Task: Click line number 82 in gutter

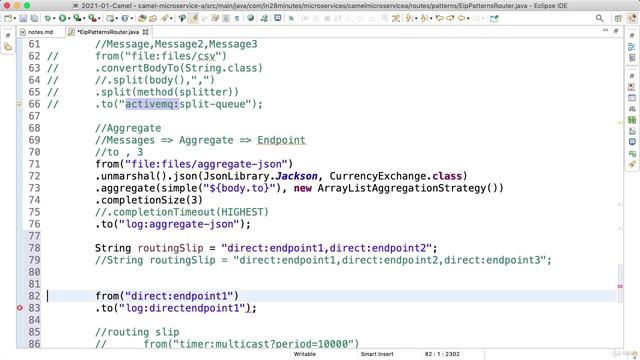Action: click(34, 296)
